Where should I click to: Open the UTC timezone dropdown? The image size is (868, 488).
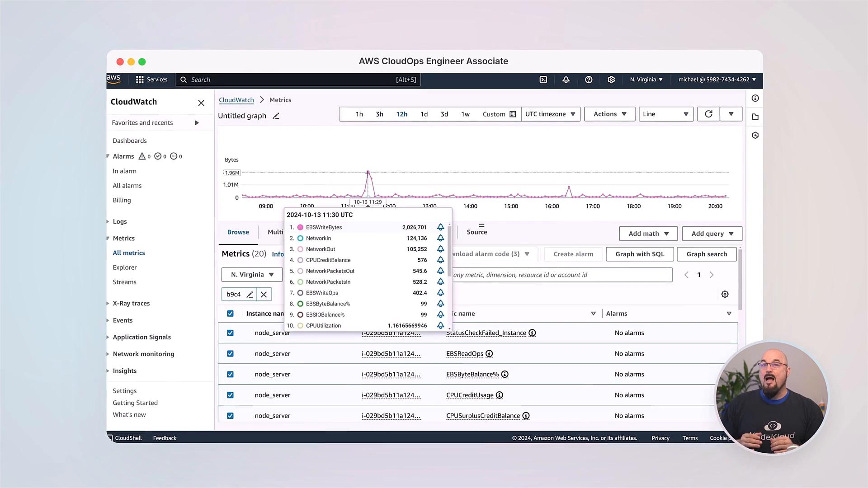(x=551, y=114)
